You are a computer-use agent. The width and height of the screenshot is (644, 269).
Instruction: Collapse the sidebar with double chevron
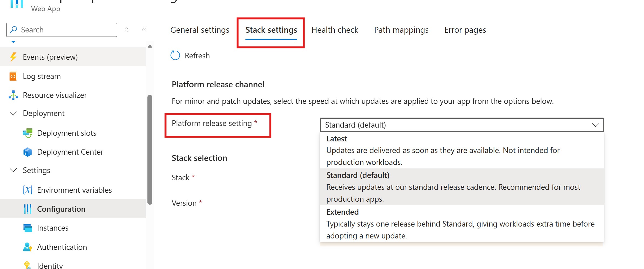[x=144, y=30]
